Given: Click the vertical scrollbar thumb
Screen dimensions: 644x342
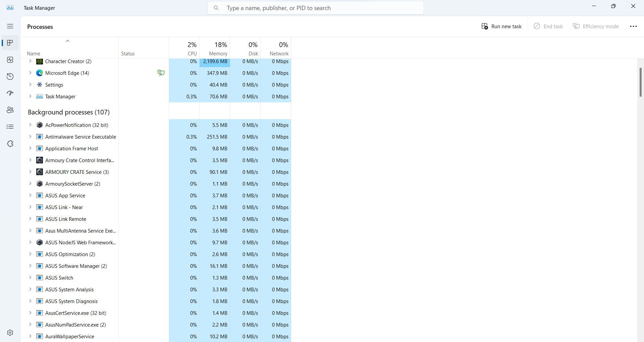Looking at the screenshot, I should (x=640, y=82).
